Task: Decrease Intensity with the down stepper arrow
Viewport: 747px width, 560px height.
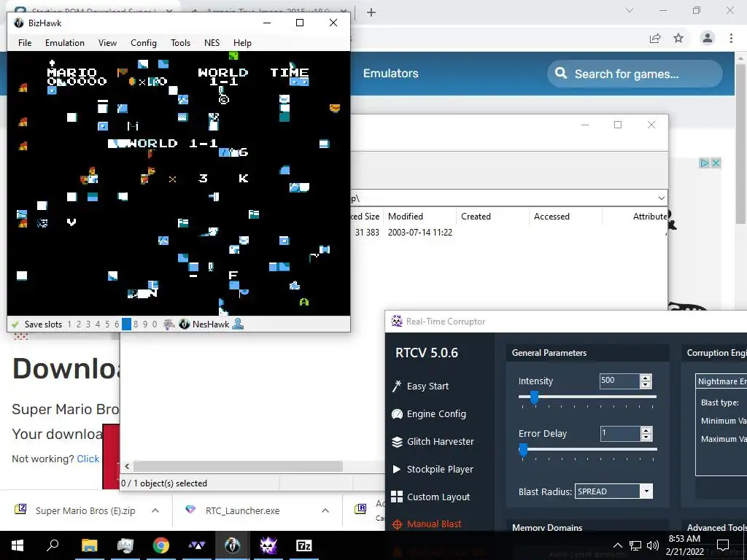Action: tap(646, 384)
